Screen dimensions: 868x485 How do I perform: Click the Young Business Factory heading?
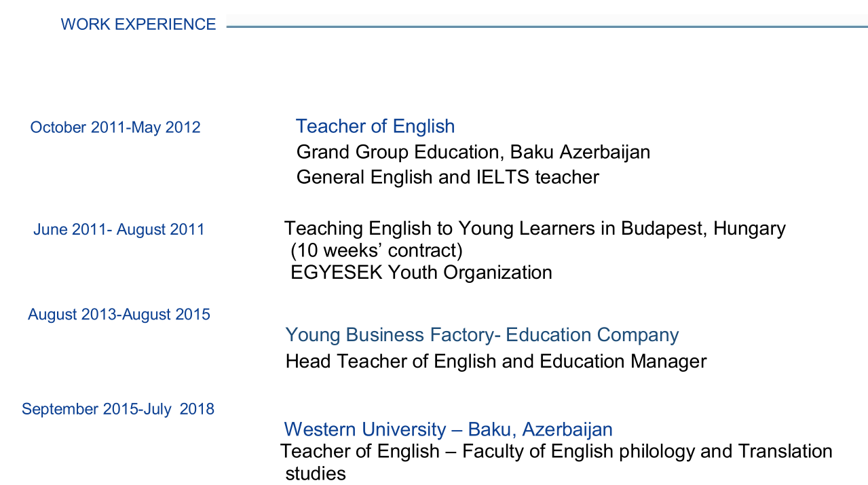point(482,335)
